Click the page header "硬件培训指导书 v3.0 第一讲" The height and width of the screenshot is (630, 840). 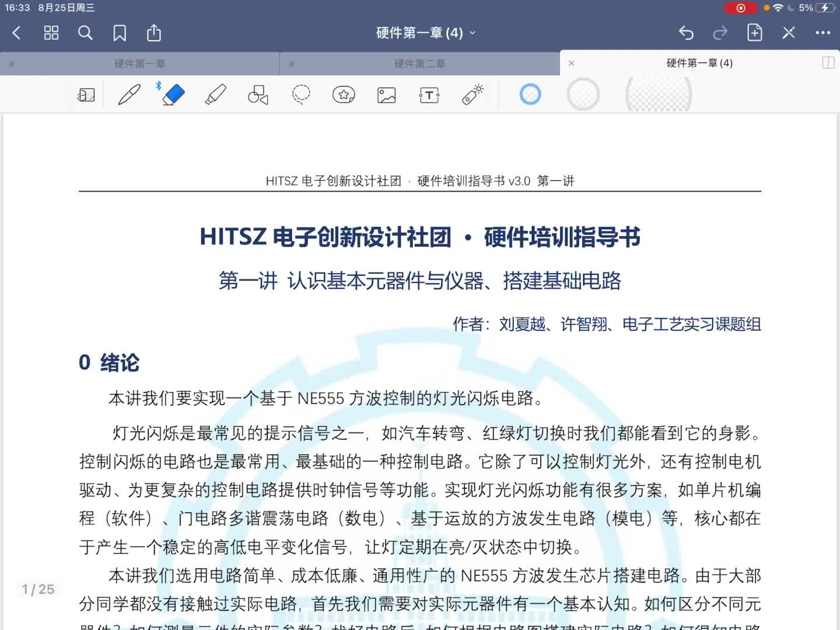496,181
